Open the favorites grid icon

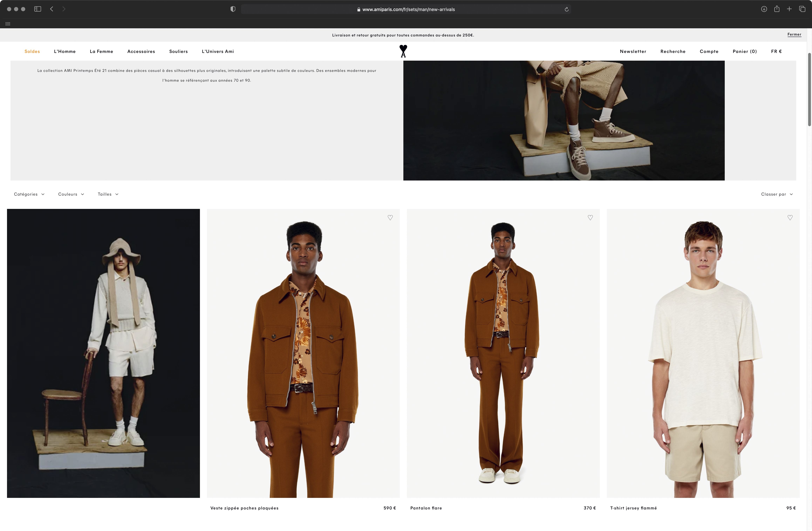[x=8, y=24]
